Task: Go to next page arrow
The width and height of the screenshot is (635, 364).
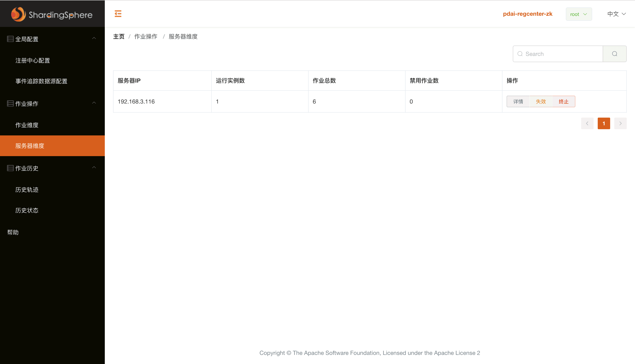Action: click(x=620, y=123)
